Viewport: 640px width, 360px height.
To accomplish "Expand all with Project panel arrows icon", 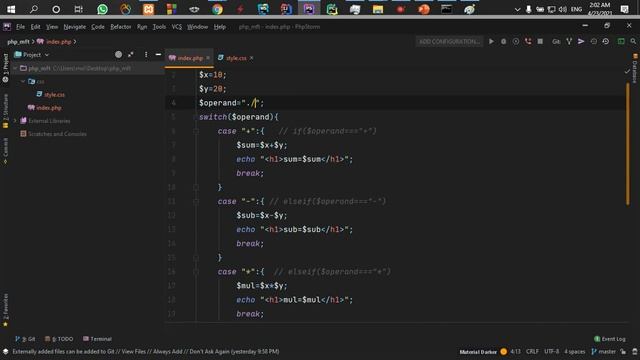I will click(131, 54).
